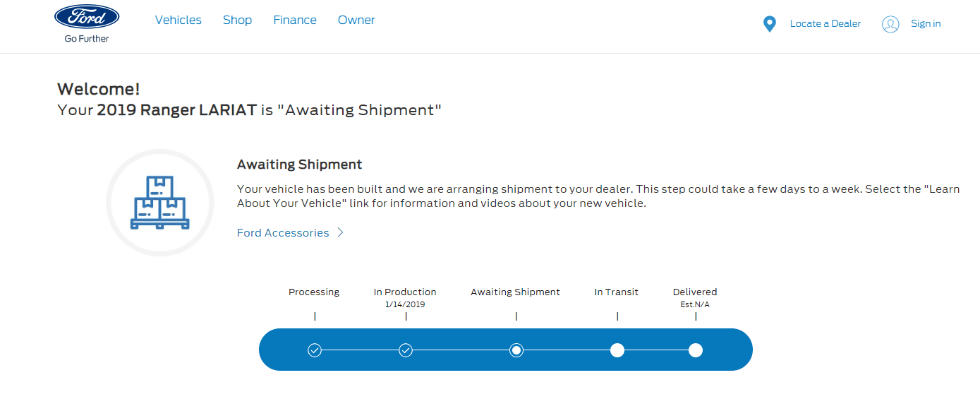Click the Locate a Dealer link text
The image size is (980, 399).
click(x=825, y=23)
